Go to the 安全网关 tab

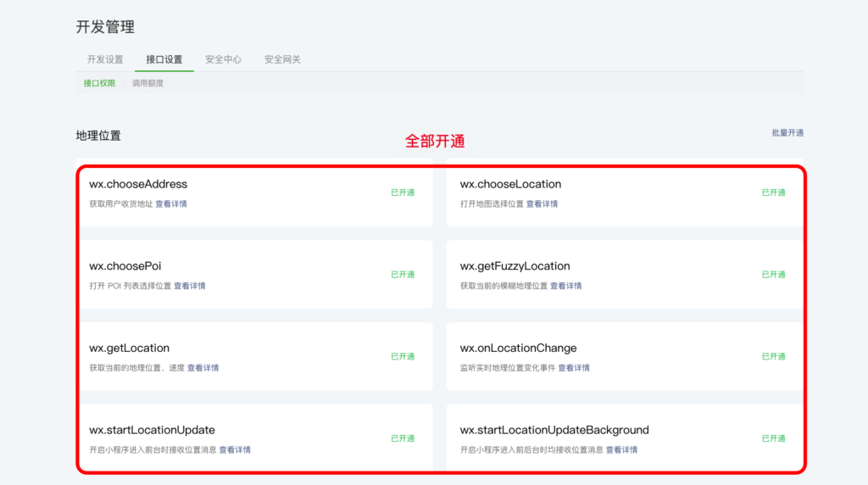[x=282, y=59]
